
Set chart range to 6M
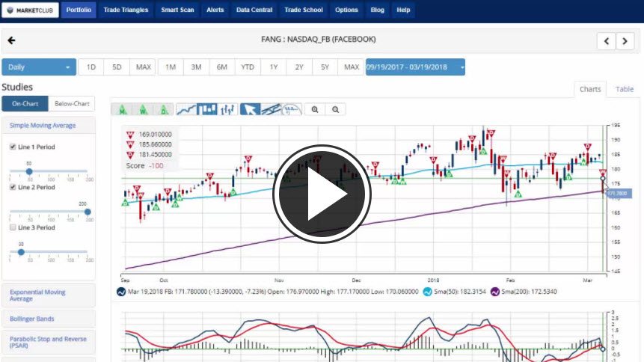click(222, 67)
